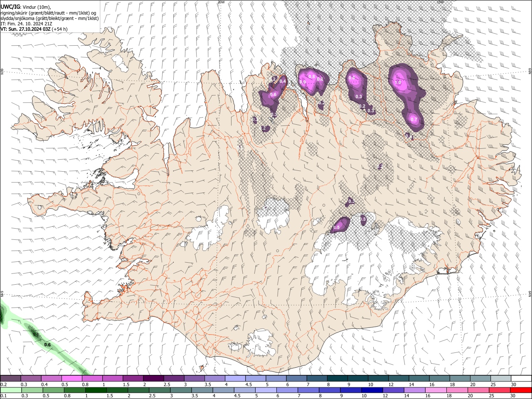Select the 'rigning/skúrir (grænt/blátt/rautt - mm/1klst) og' line

coord(49,13)
